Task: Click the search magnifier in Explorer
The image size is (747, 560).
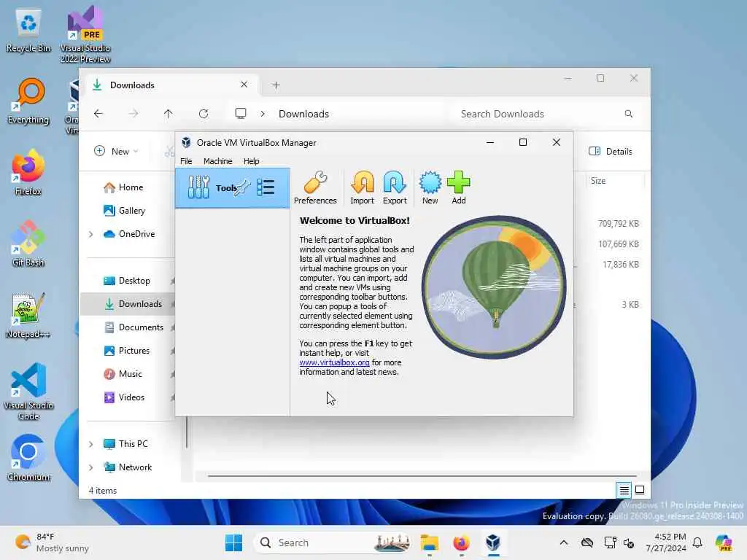Action: pos(628,114)
